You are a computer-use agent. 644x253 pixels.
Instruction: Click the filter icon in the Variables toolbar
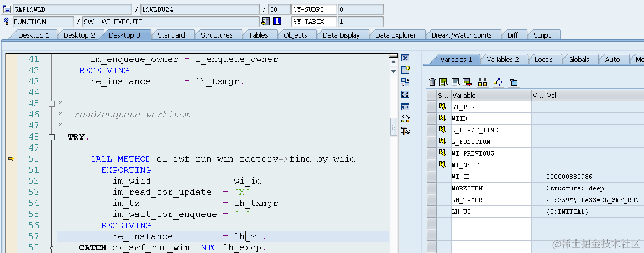click(514, 82)
